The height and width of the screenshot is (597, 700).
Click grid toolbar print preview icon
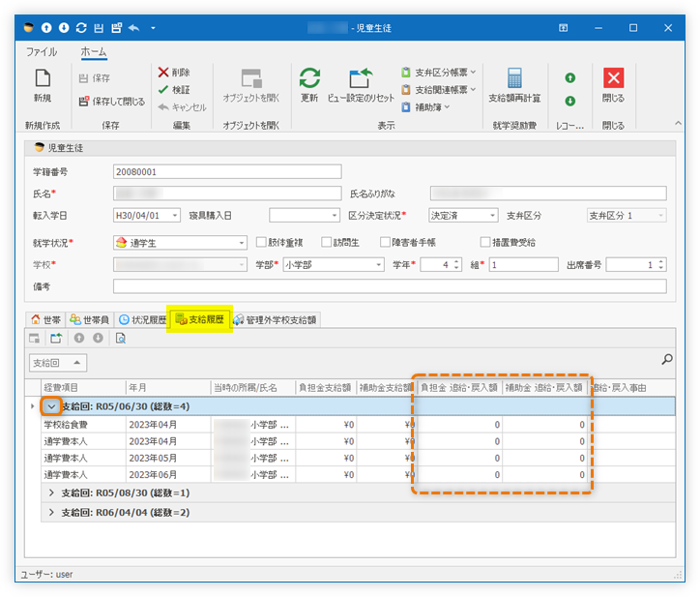coord(121,339)
